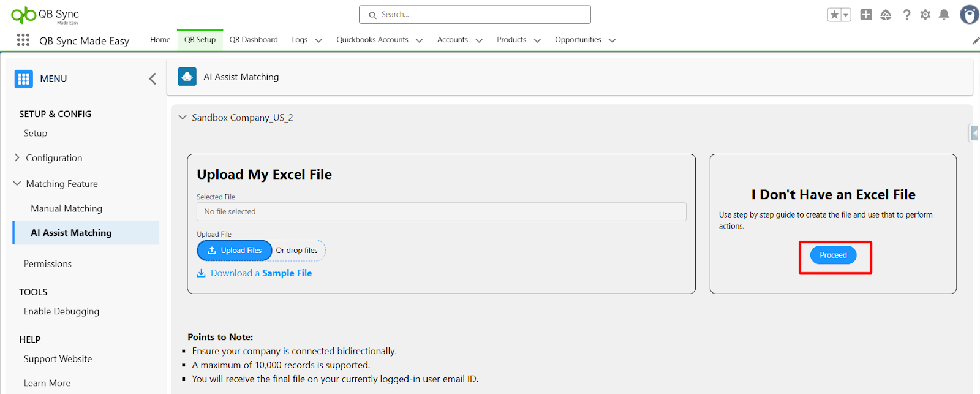
Task: Switch to the QB Dashboard tab
Action: click(254, 40)
